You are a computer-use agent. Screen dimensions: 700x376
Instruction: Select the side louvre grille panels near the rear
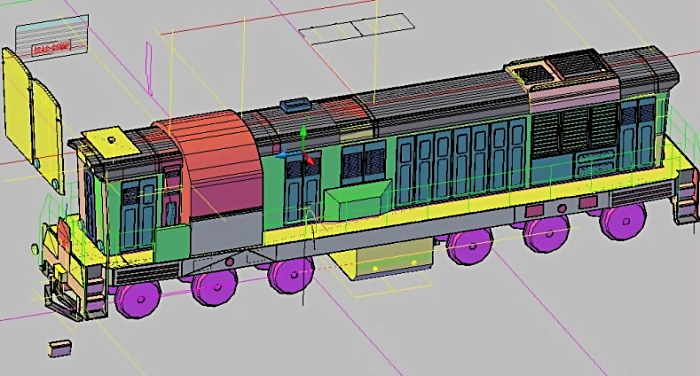[x=575, y=131]
